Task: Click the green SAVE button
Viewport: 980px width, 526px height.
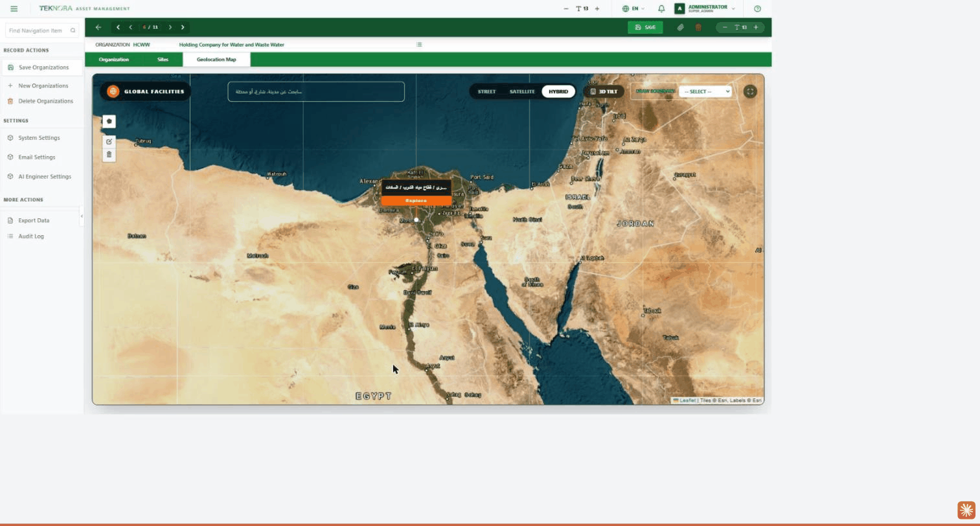Action: [645, 27]
